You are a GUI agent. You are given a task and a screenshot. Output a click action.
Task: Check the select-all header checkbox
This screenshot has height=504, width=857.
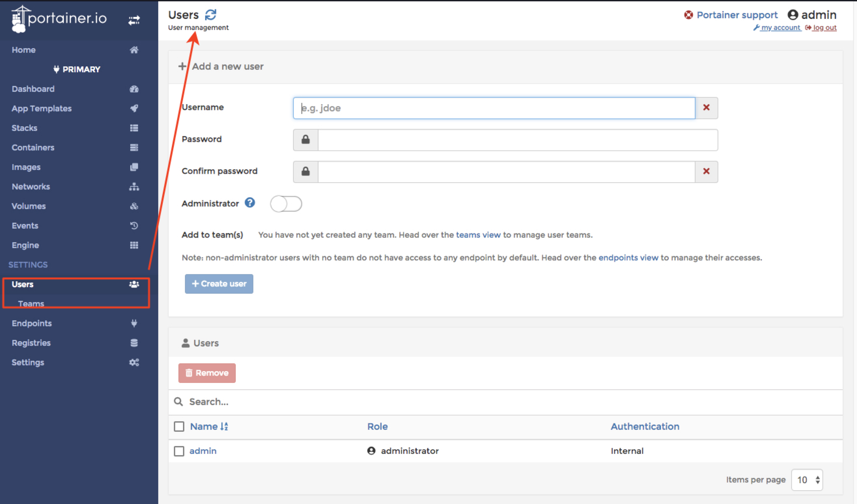pyautogui.click(x=179, y=427)
